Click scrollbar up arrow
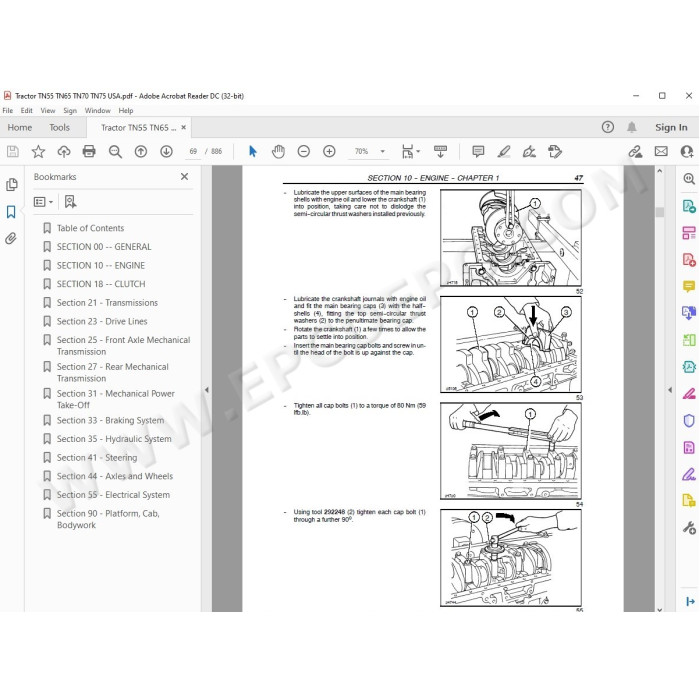Image resolution: width=700 pixels, height=700 pixels. [660, 171]
